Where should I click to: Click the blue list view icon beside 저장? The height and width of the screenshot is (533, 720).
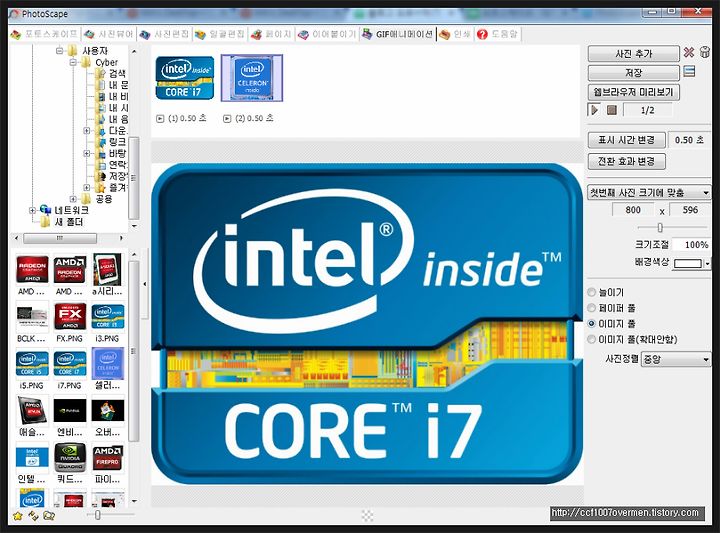(x=689, y=71)
